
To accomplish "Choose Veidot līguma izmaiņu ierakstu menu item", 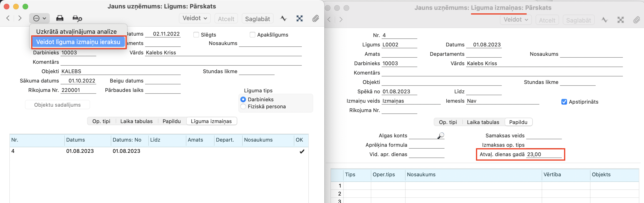I will [x=78, y=42].
